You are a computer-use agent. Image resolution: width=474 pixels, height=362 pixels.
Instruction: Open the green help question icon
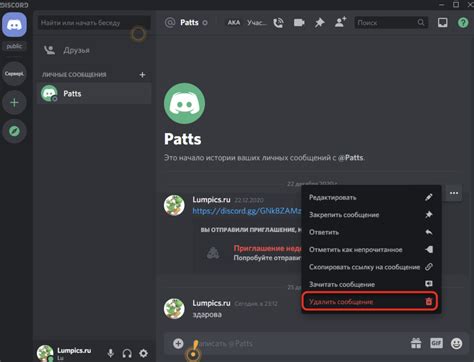click(463, 23)
